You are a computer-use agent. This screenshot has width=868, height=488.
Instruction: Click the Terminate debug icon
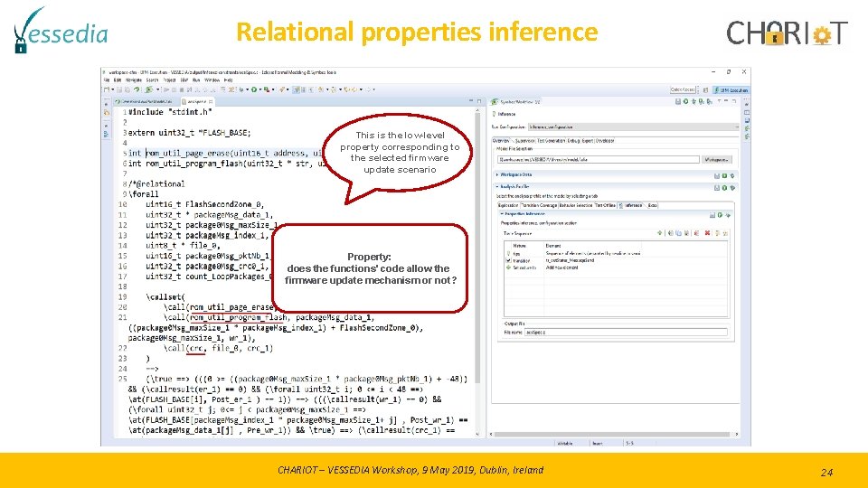(x=182, y=89)
